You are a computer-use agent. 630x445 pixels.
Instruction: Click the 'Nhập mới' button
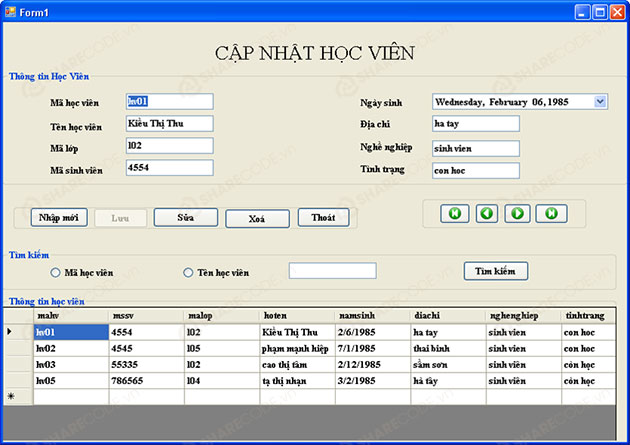[59, 217]
